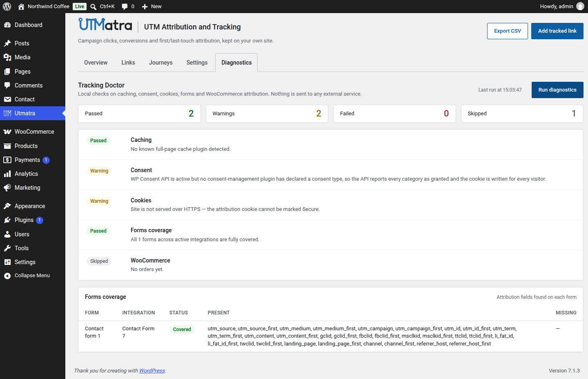Image resolution: width=588 pixels, height=379 pixels.
Task: Click the Analytics bar chart icon
Action: [x=7, y=174]
